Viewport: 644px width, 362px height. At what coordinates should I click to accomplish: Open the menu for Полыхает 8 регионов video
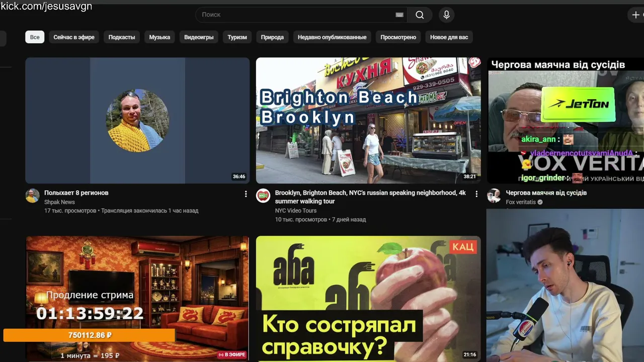[x=246, y=194]
